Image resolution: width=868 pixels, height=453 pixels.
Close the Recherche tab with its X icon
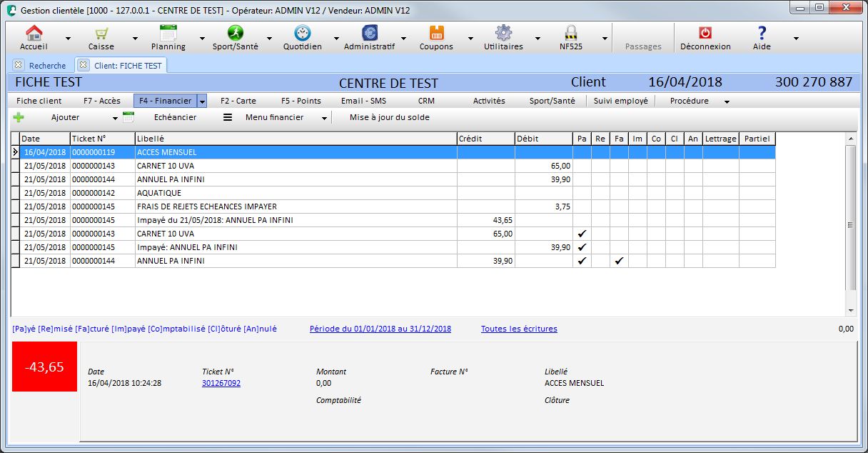tap(19, 65)
